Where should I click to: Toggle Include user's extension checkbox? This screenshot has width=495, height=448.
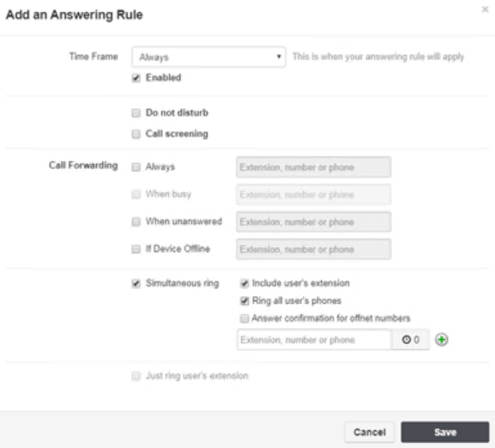(x=244, y=283)
